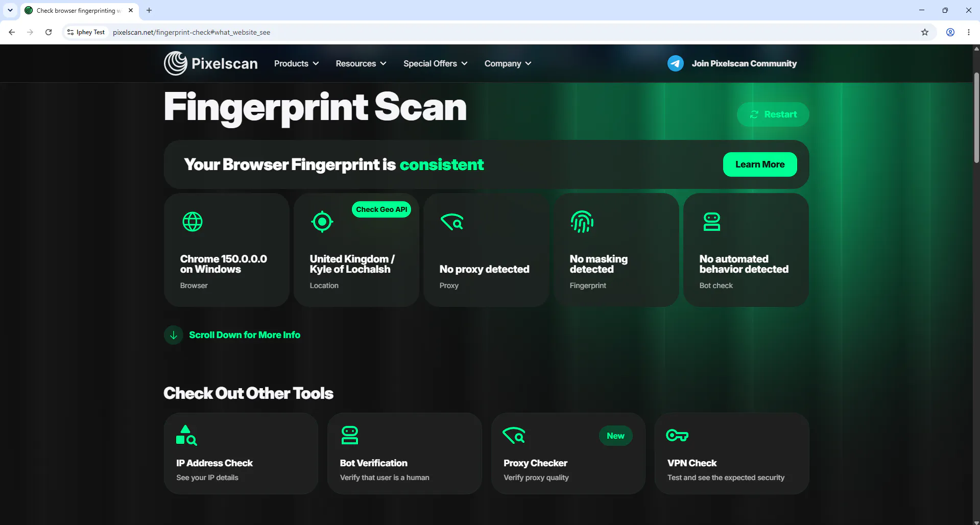980x525 pixels.
Task: Expand the Resources menu
Action: pyautogui.click(x=361, y=63)
